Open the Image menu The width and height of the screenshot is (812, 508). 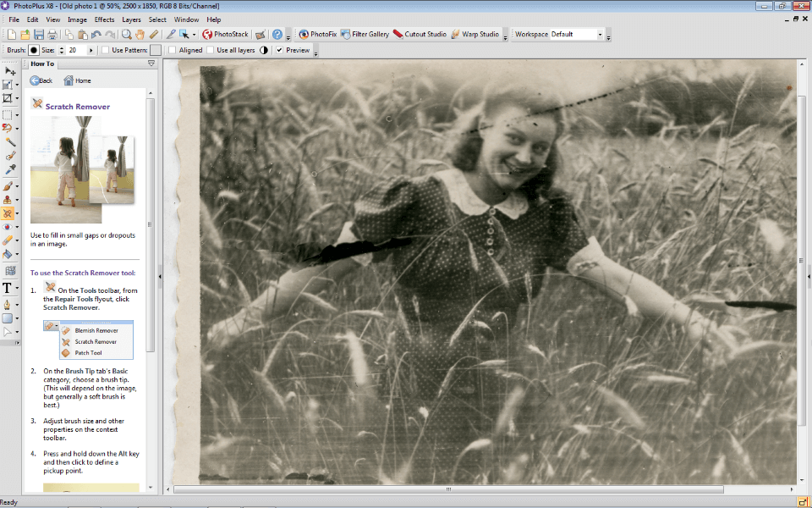tap(77, 19)
